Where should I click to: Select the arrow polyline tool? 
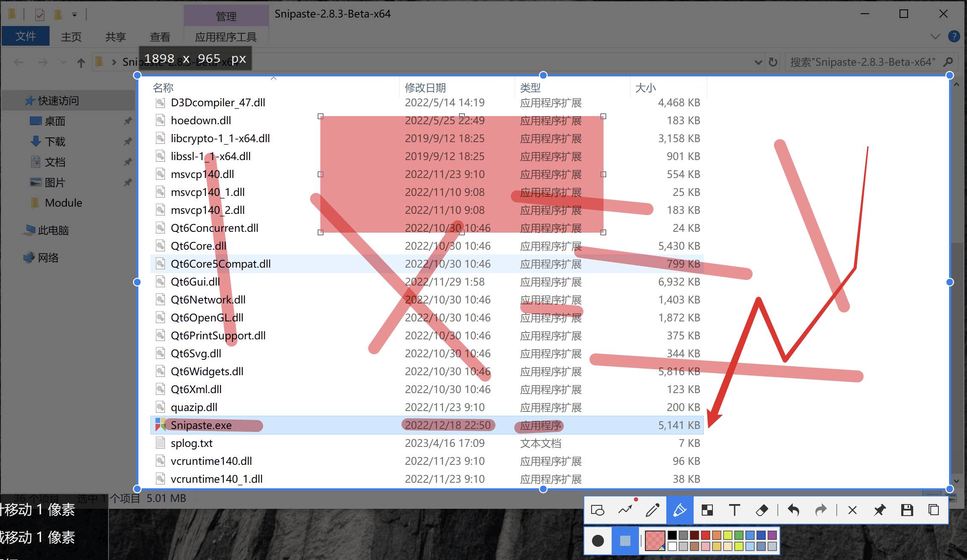point(625,510)
